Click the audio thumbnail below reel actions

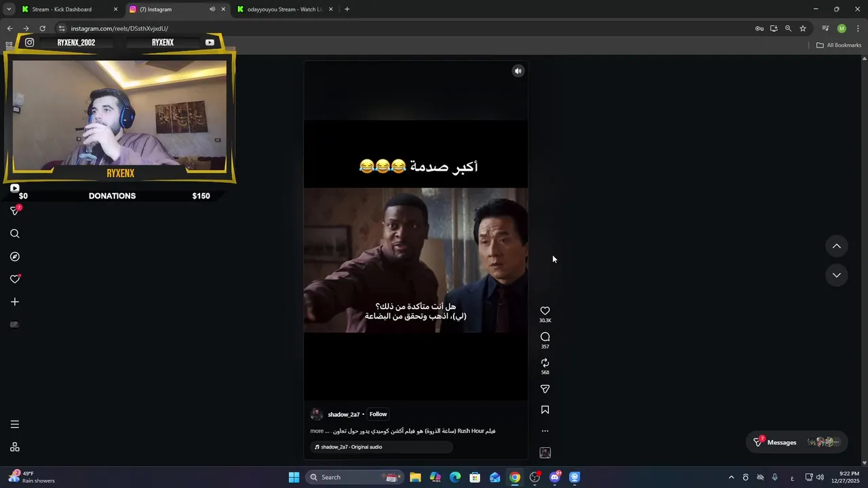click(x=545, y=453)
